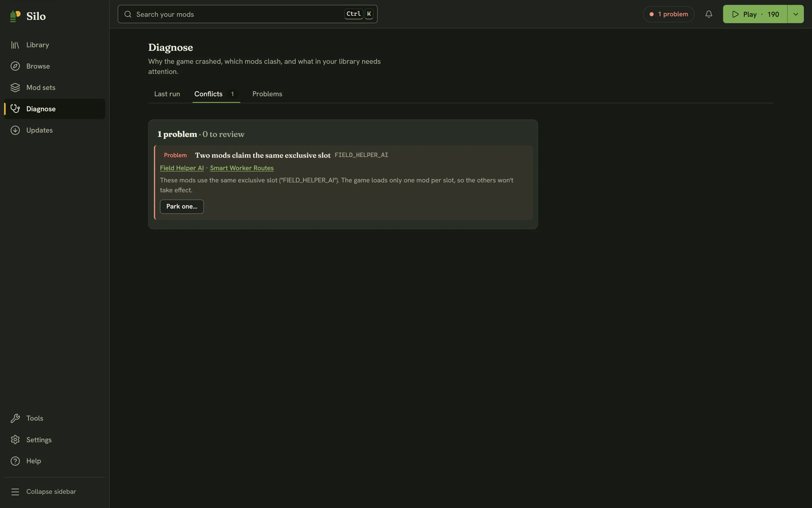Viewport: 812px width, 508px height.
Task: Open Updates via its download-arrow icon
Action: click(15, 130)
